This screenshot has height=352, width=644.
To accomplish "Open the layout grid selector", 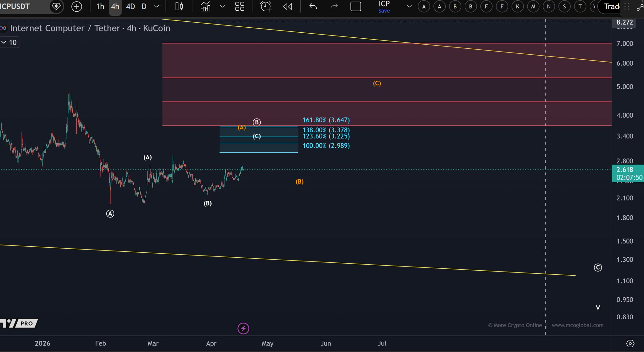I will (x=240, y=6).
